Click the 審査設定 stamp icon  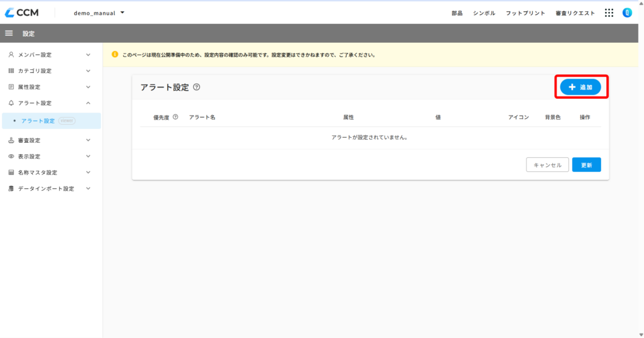tap(11, 140)
